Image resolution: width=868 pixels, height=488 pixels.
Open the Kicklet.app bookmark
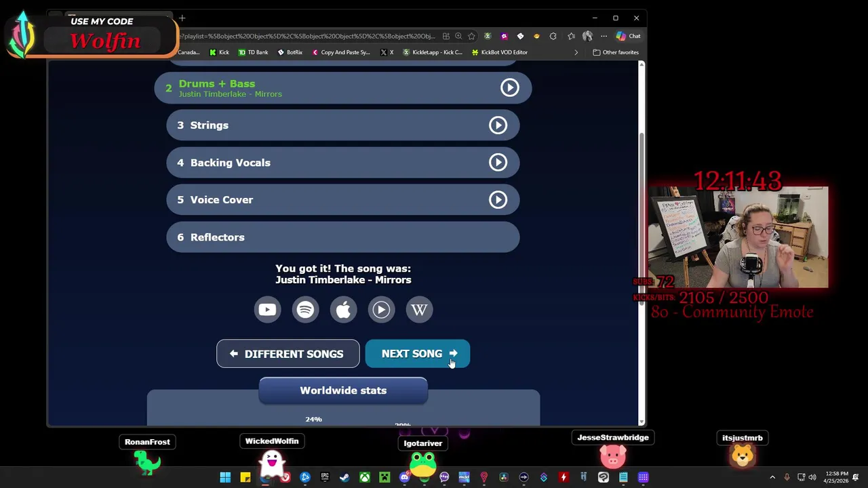[433, 52]
